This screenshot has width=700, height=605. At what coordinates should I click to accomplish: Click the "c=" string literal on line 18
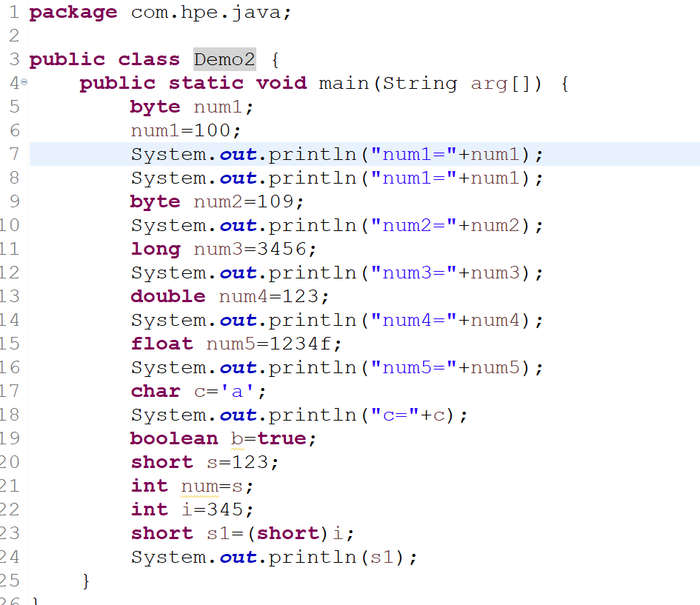point(395,415)
